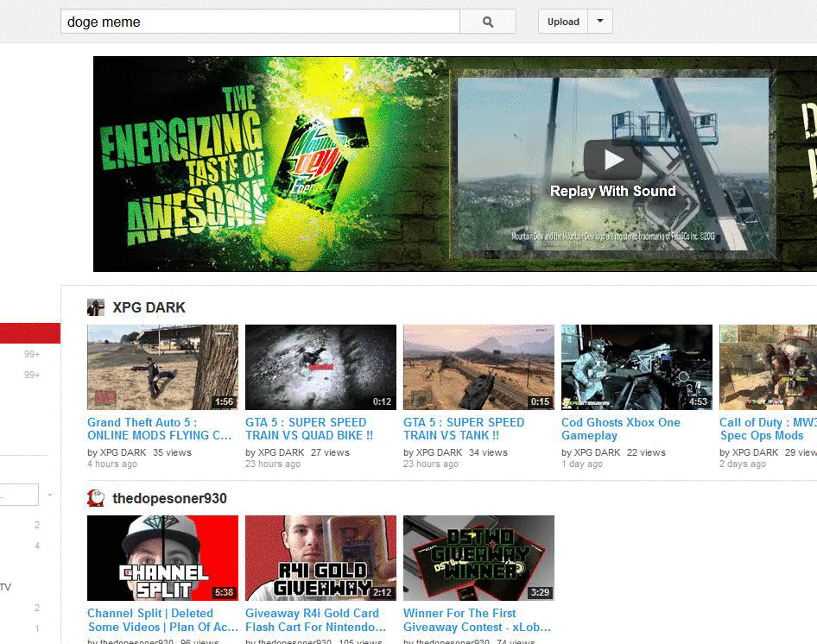Open GTA 5 Super Speed Train vs Tank title
The width and height of the screenshot is (817, 644).
pyautogui.click(x=464, y=428)
